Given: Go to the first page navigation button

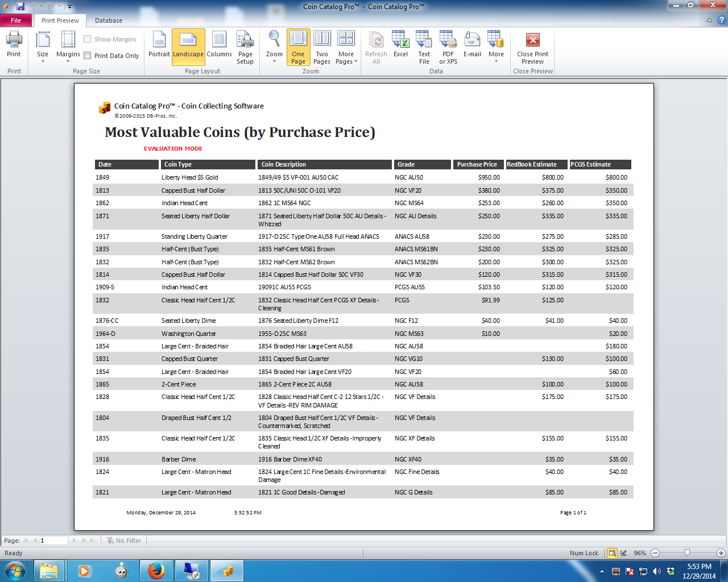Looking at the screenshot, I should pos(26,541).
